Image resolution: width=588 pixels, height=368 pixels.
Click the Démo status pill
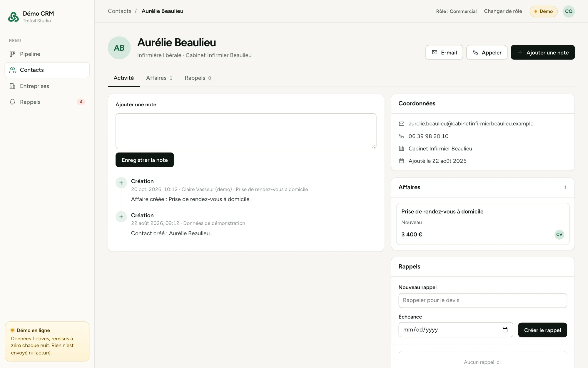(x=543, y=11)
